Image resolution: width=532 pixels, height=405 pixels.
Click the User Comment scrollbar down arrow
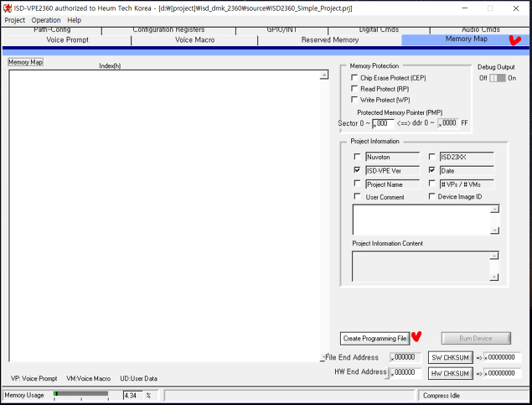tap(494, 231)
